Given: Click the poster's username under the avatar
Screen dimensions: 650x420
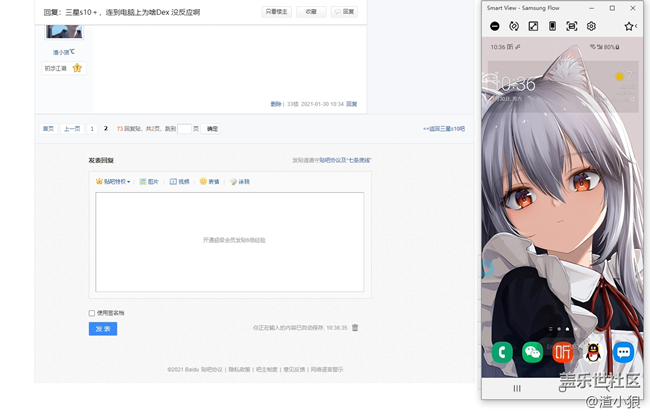Looking at the screenshot, I should click(63, 52).
